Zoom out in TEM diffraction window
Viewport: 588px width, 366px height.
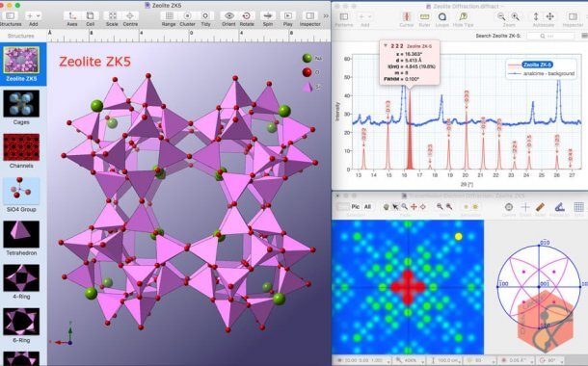[x=440, y=206]
